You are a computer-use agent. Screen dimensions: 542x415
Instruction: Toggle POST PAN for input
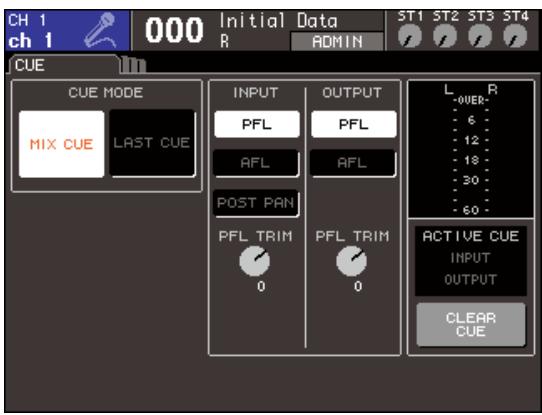[x=256, y=203]
